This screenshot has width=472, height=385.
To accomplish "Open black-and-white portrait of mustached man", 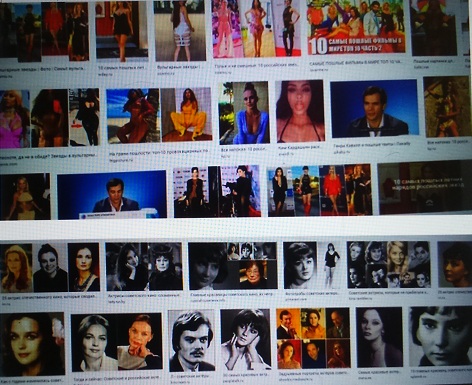I will coord(191,341).
